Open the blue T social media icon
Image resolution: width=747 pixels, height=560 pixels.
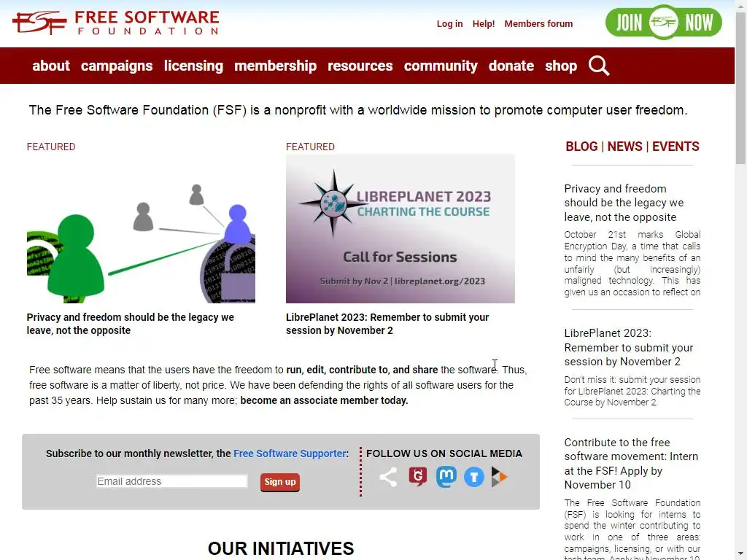coord(474,477)
